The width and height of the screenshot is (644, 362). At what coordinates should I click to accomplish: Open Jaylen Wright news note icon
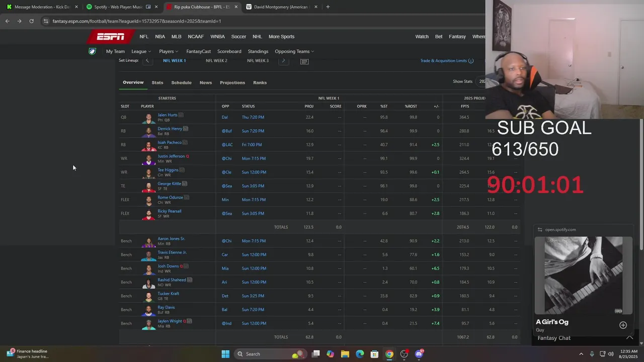pyautogui.click(x=189, y=321)
